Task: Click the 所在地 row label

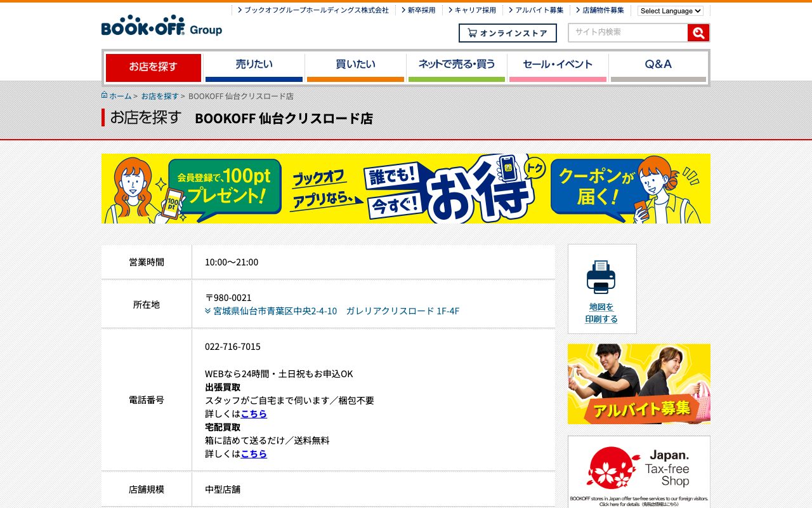Action: click(147, 305)
